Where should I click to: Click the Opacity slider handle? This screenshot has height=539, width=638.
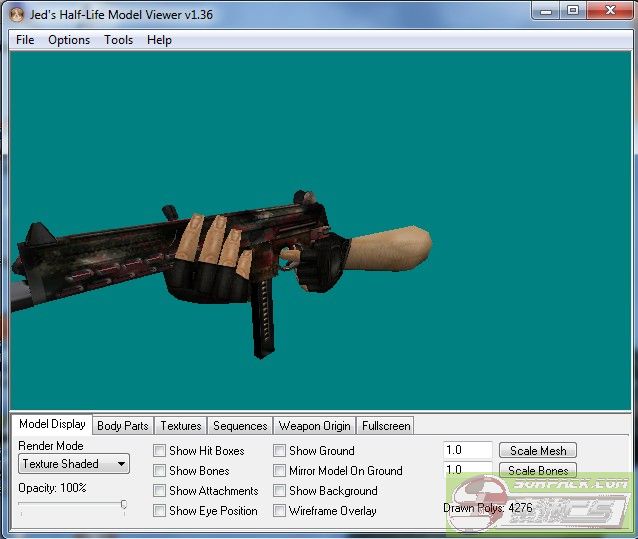click(123, 506)
